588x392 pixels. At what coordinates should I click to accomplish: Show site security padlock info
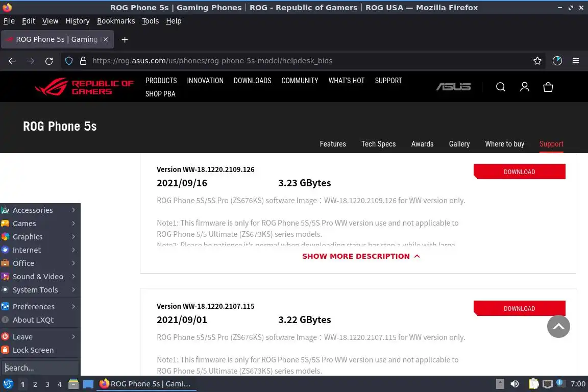pos(83,61)
